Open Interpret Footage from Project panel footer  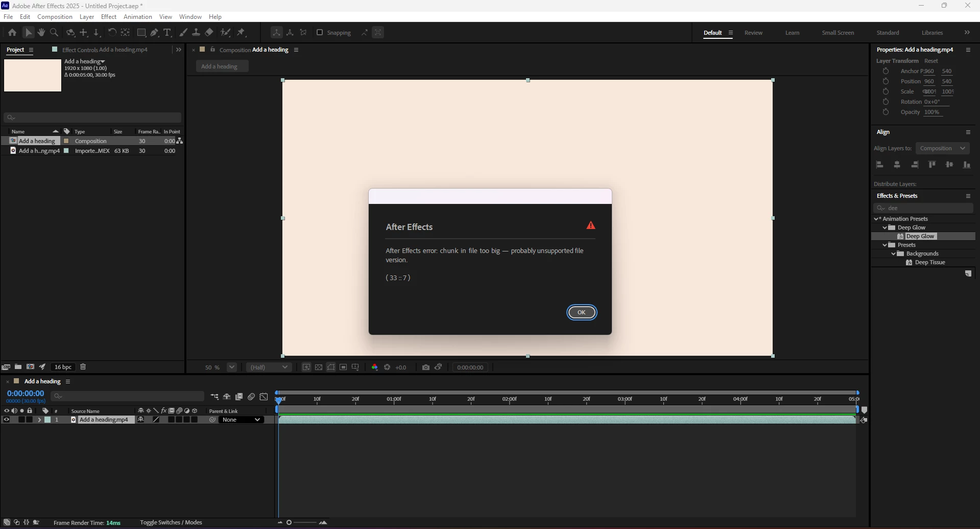[x=6, y=367]
